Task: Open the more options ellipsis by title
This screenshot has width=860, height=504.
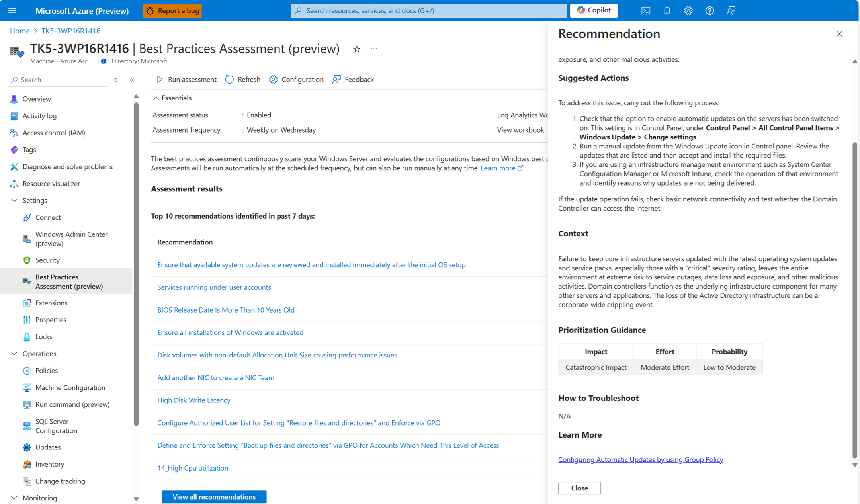Action: click(x=374, y=49)
